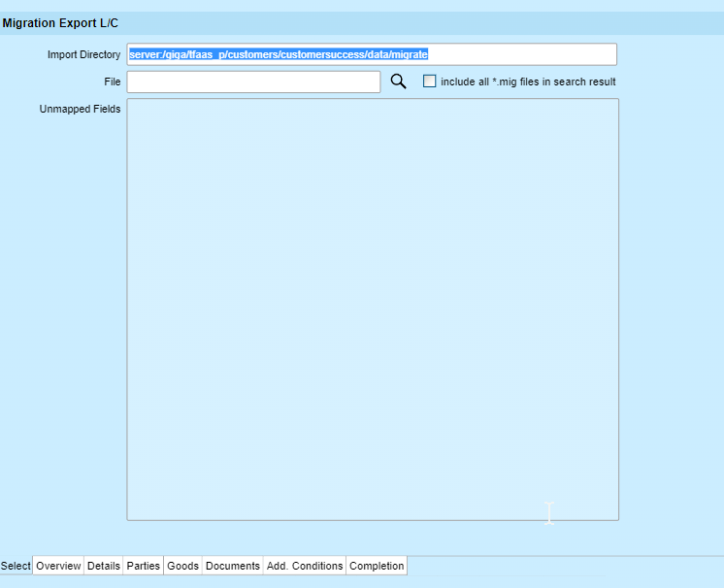Click into the Import Directory field

click(x=372, y=54)
